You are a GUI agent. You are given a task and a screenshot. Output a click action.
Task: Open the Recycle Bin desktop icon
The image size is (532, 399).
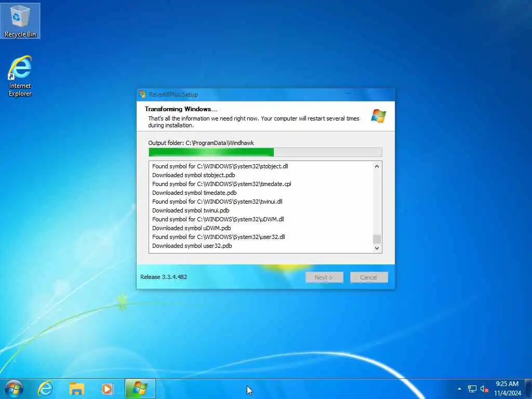click(20, 21)
